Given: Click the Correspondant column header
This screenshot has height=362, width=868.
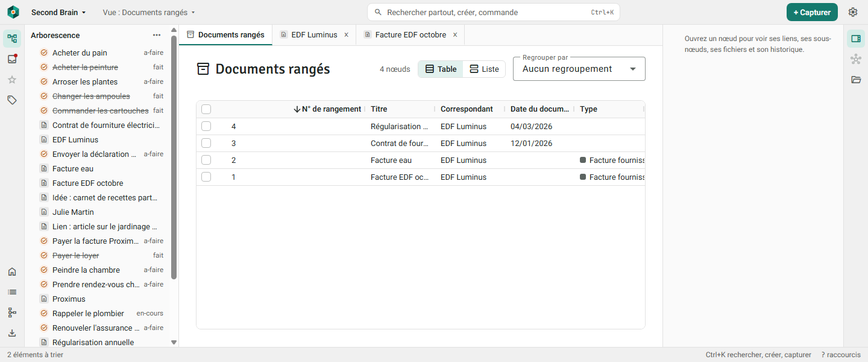Looking at the screenshot, I should click(x=467, y=109).
